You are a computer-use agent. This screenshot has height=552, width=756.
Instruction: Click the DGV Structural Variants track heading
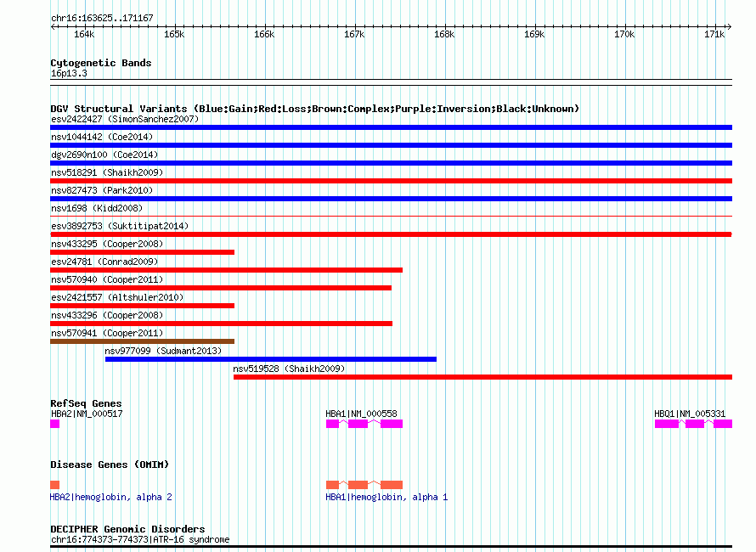315,109
